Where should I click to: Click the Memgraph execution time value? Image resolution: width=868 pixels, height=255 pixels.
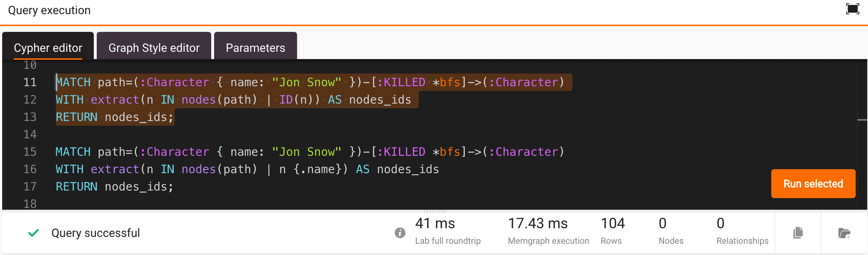tap(538, 223)
